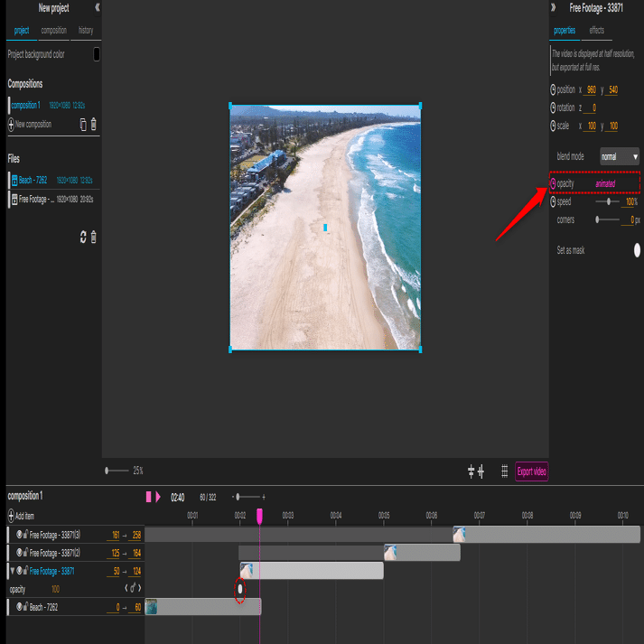Hide Free Footage - 33871(3) layer
The height and width of the screenshot is (644, 644).
click(x=19, y=535)
